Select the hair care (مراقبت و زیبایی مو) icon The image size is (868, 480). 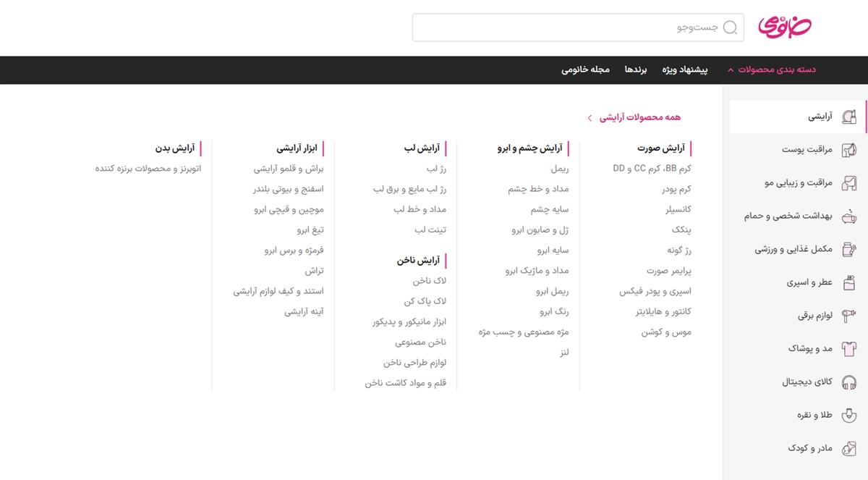[x=849, y=183]
